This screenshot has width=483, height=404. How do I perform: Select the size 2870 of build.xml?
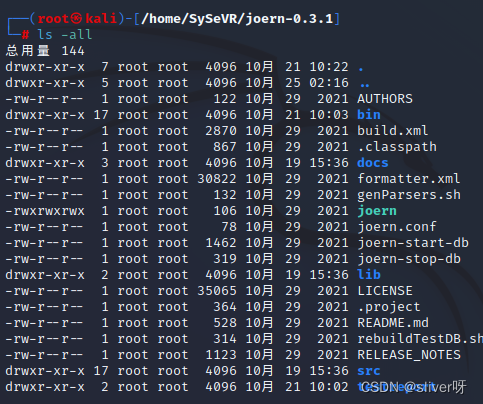221,131
